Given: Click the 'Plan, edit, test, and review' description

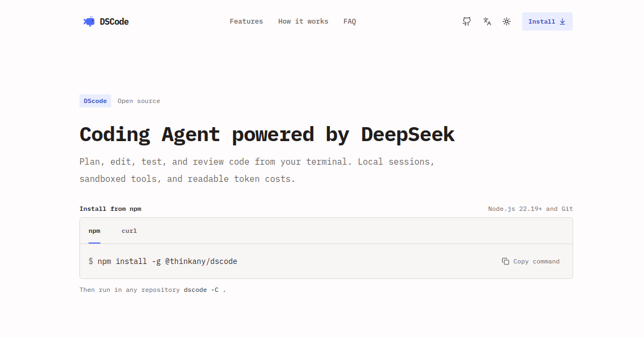Looking at the screenshot, I should (257, 170).
